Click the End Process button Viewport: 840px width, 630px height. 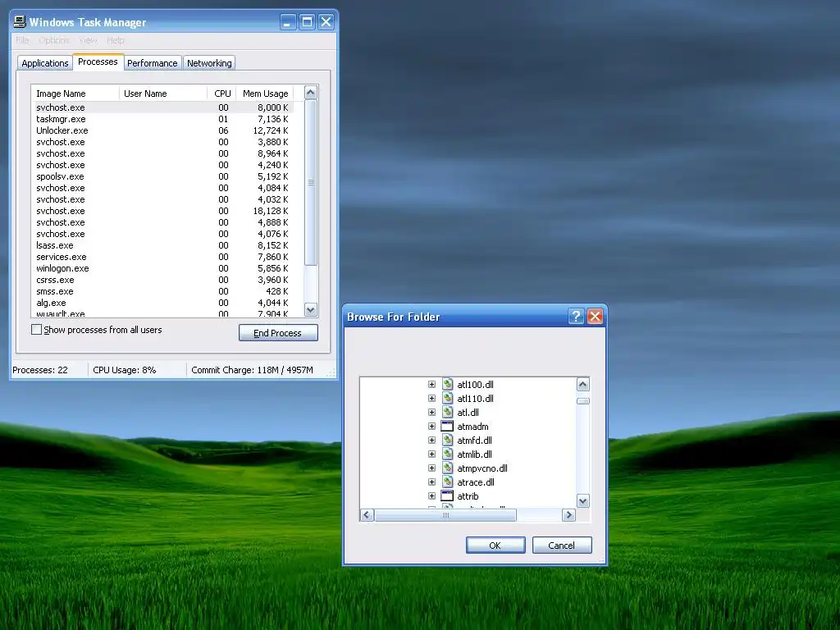(278, 333)
